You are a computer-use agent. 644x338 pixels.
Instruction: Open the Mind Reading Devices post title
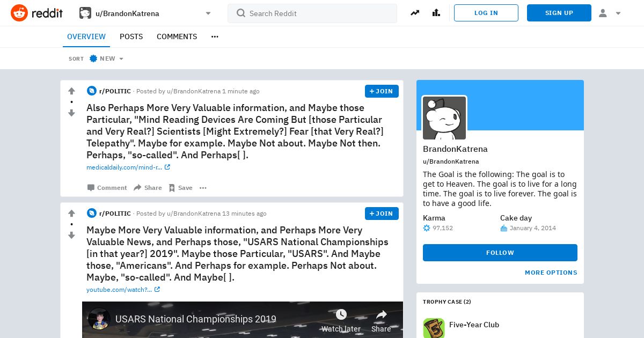pos(235,131)
